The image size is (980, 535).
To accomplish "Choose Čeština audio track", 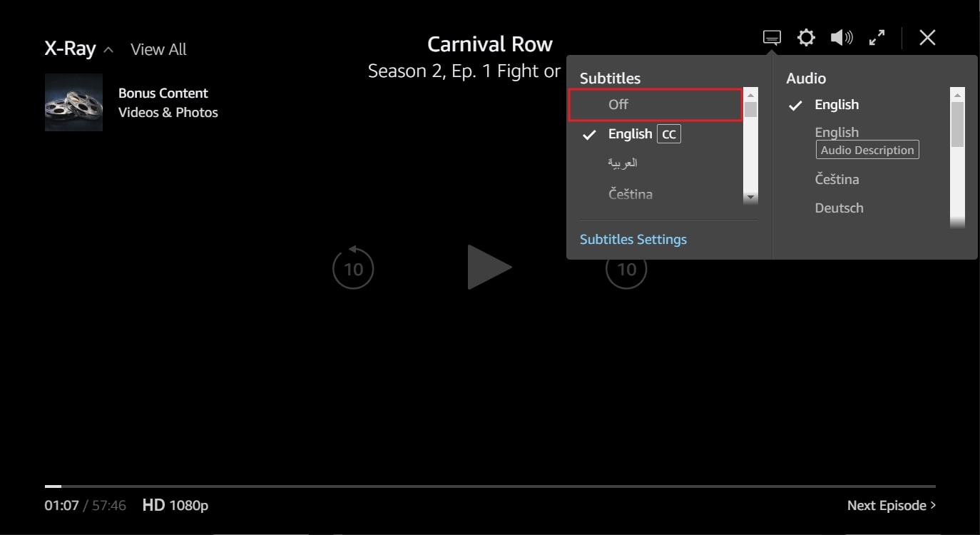I will (x=837, y=179).
